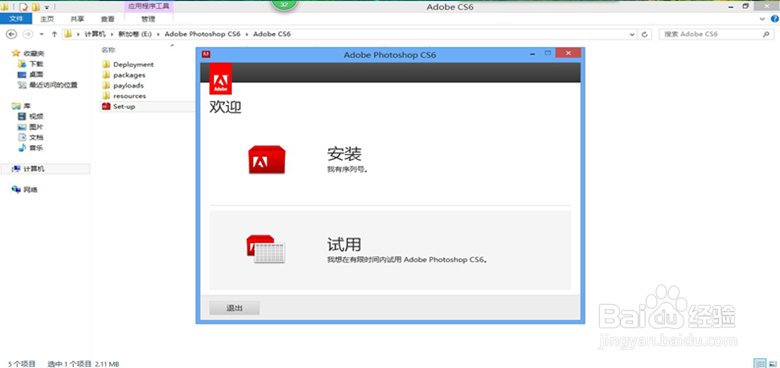Click the up-one-level arrow in Explorer

(x=54, y=34)
